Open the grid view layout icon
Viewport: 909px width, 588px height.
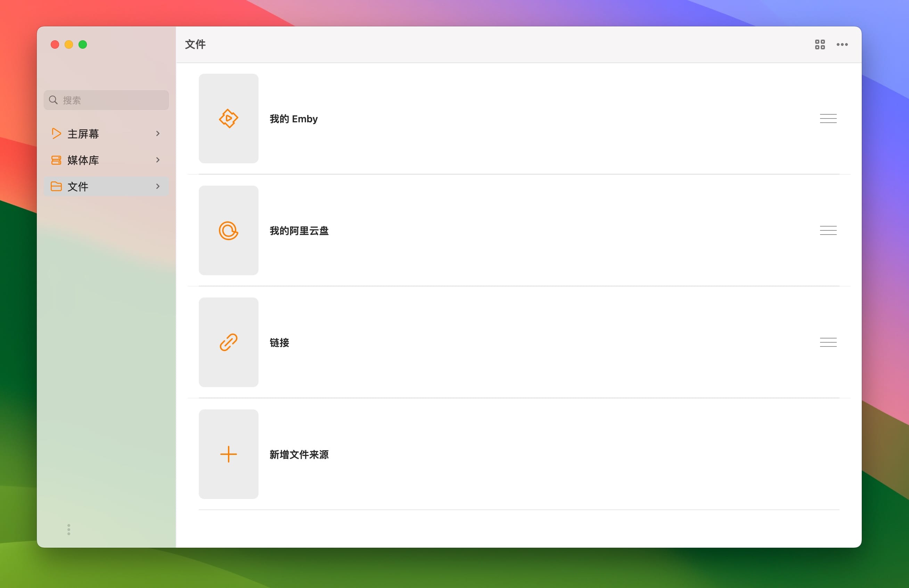pos(819,45)
